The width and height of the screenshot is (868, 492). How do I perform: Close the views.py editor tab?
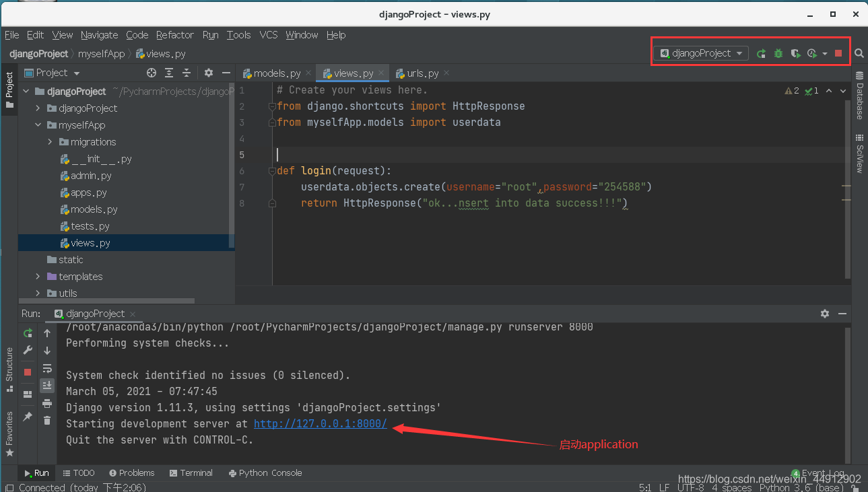[x=381, y=73]
